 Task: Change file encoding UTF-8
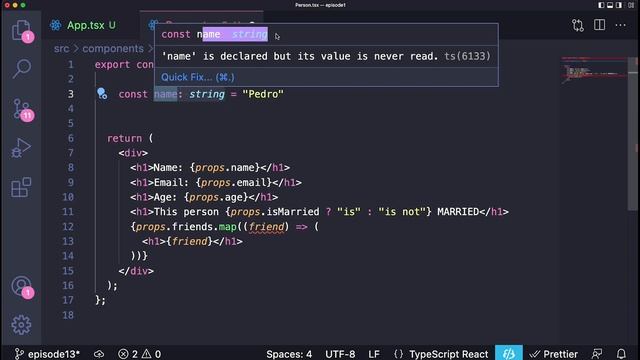pyautogui.click(x=340, y=354)
